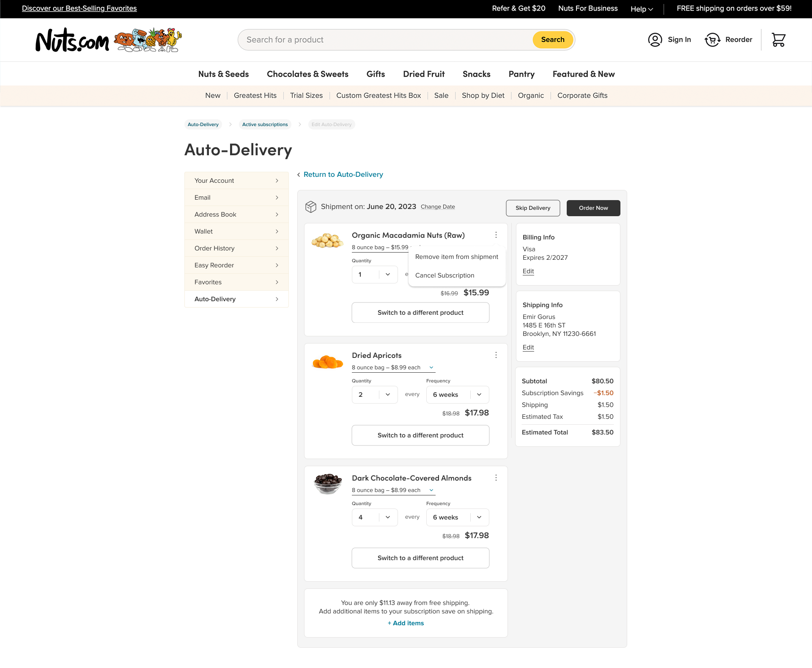Open Featured & New menu
Screen dimensions: 812x668
[584, 74]
